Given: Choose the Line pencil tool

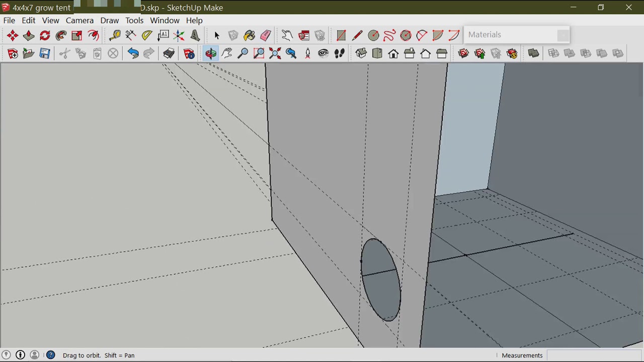Looking at the screenshot, I should [x=357, y=35].
